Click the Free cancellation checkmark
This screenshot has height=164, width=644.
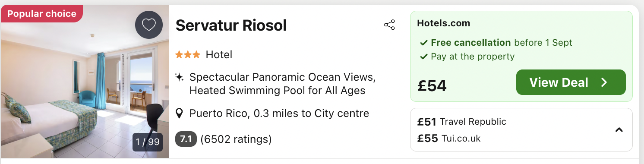(424, 43)
